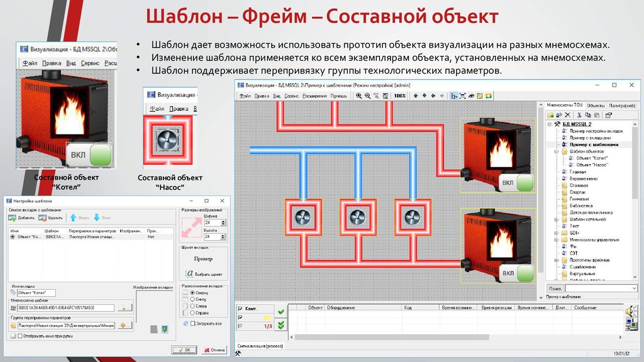
Task: Click the eye icon in main toolbar
Action: pos(471,96)
